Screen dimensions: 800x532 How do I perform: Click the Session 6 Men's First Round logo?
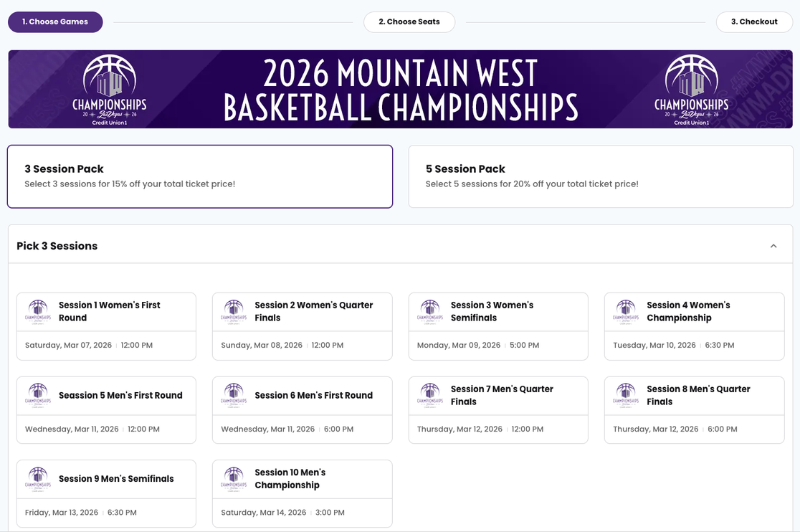click(234, 396)
